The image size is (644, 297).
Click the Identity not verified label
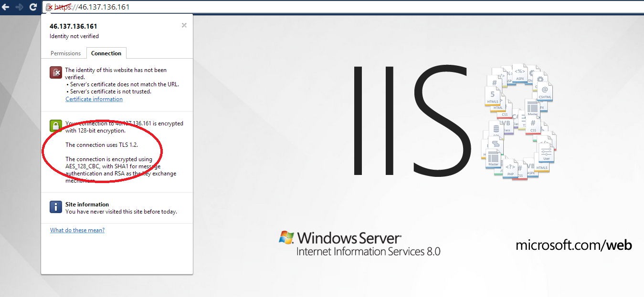pos(74,36)
